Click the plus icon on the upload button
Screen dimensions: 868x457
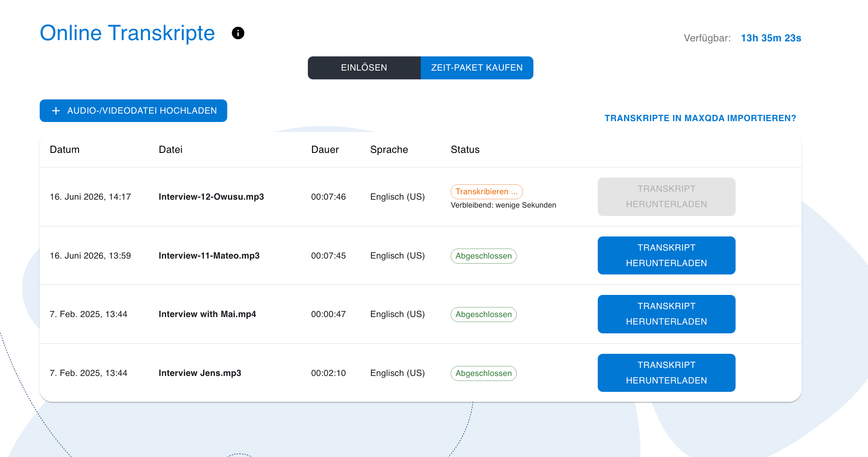(56, 111)
